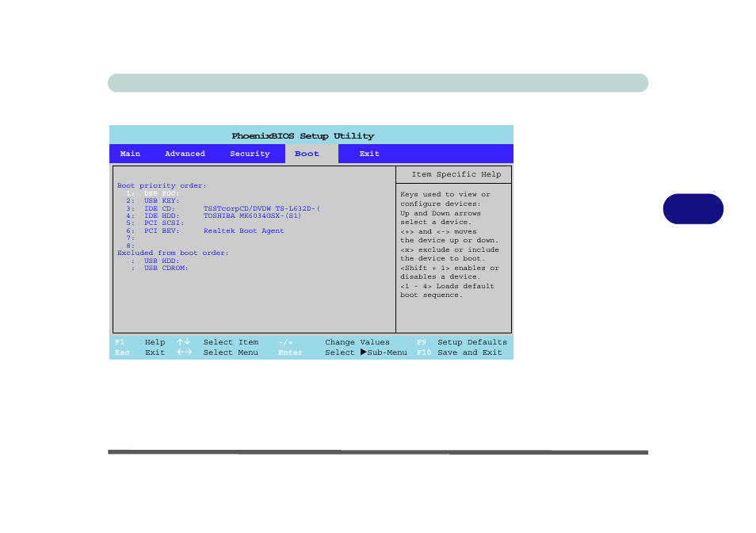The image size is (756, 533).
Task: Click the left-right arrows Select Menu icon
Action: click(x=184, y=352)
